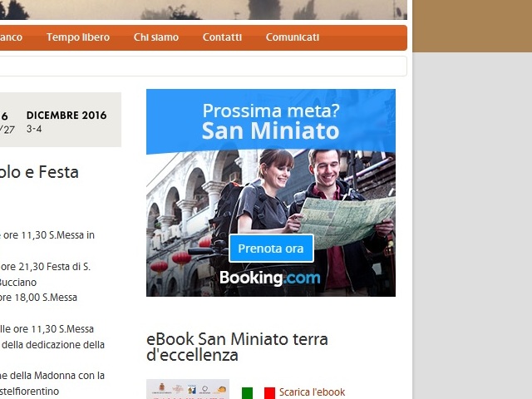Click the eBook San Miniato terra d'eccellenza heading
Screen dimensions: 532x399
(x=237, y=347)
